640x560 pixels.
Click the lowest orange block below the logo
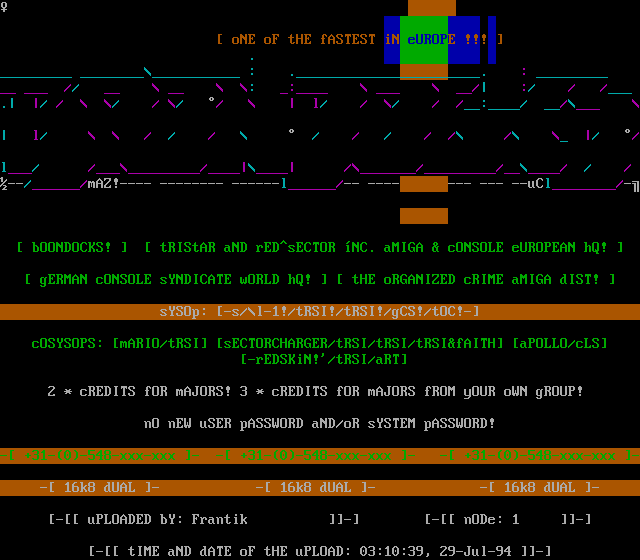(424, 216)
